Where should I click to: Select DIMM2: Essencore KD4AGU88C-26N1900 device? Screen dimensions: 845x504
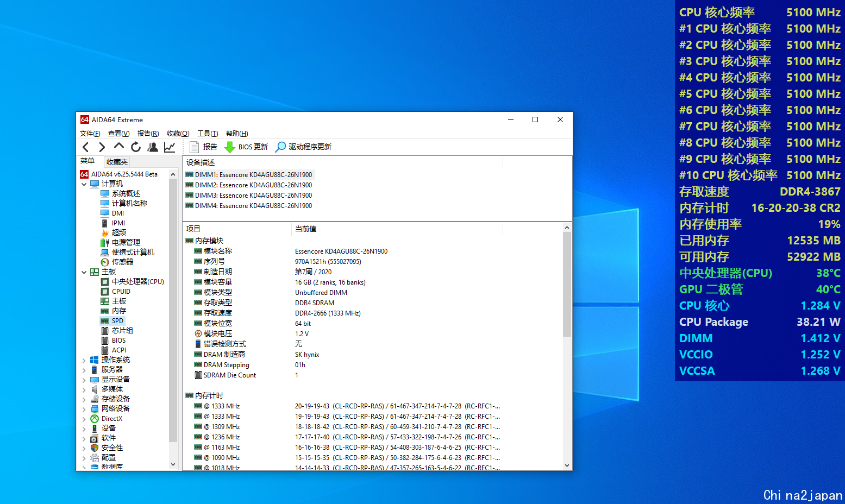[x=249, y=185]
